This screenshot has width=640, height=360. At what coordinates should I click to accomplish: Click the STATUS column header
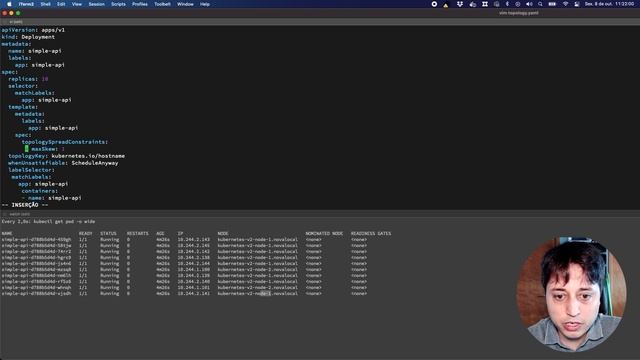109,233
